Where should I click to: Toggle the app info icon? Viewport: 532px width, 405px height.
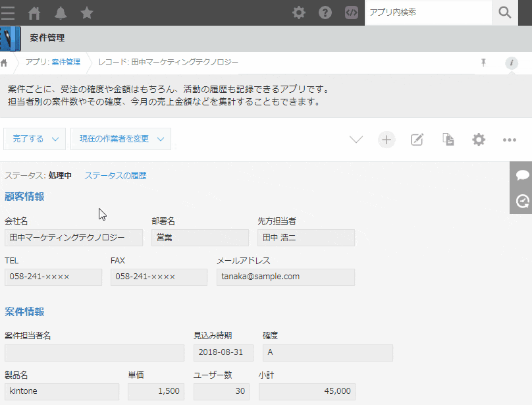tap(512, 63)
